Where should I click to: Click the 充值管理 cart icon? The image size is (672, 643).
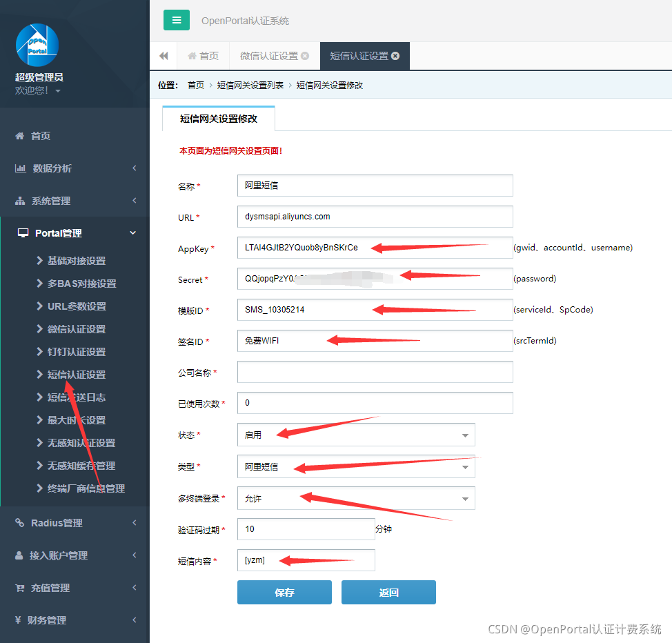[20, 588]
